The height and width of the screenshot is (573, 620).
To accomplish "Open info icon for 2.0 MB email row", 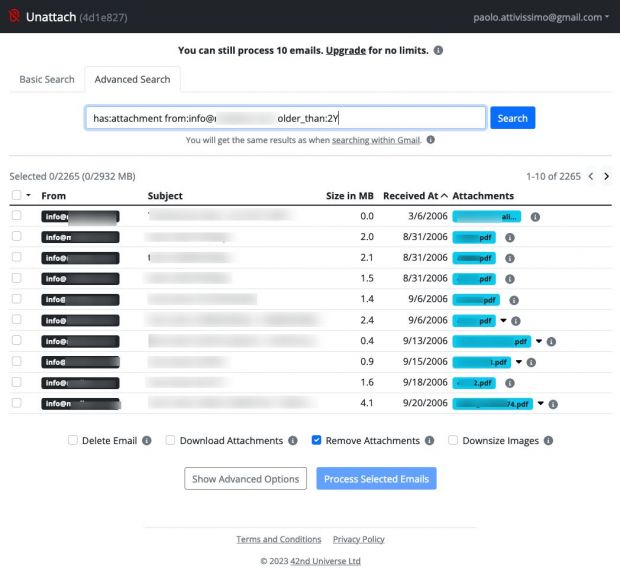I will point(510,237).
